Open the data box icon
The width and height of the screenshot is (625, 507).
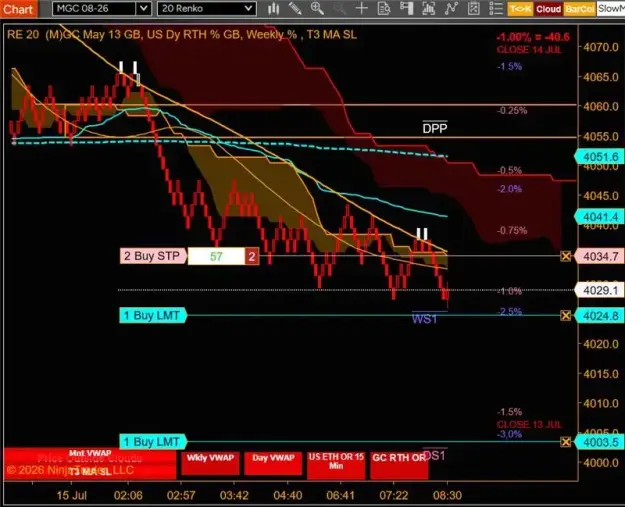pos(384,8)
